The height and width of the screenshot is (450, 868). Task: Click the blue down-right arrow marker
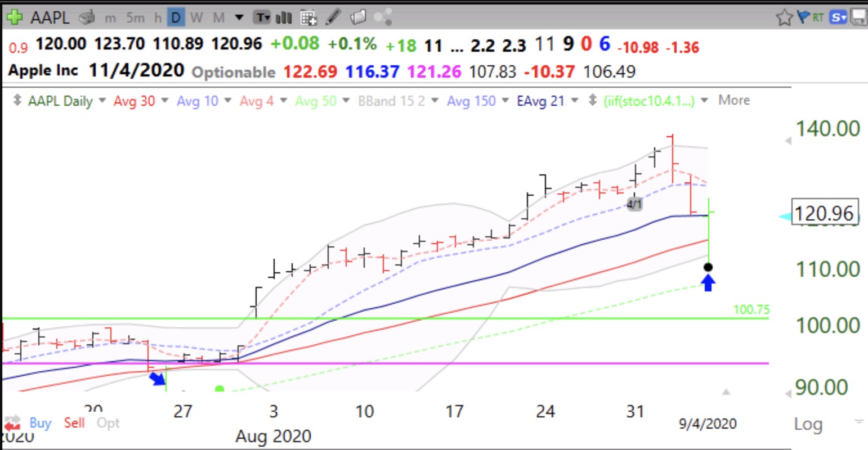(x=158, y=378)
